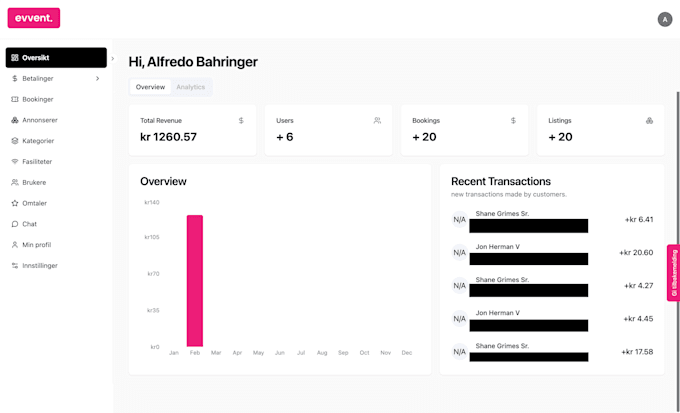Image resolution: width=680 pixels, height=413 pixels.
Task: Open the Oversikt dashboard item
Action: pos(56,58)
